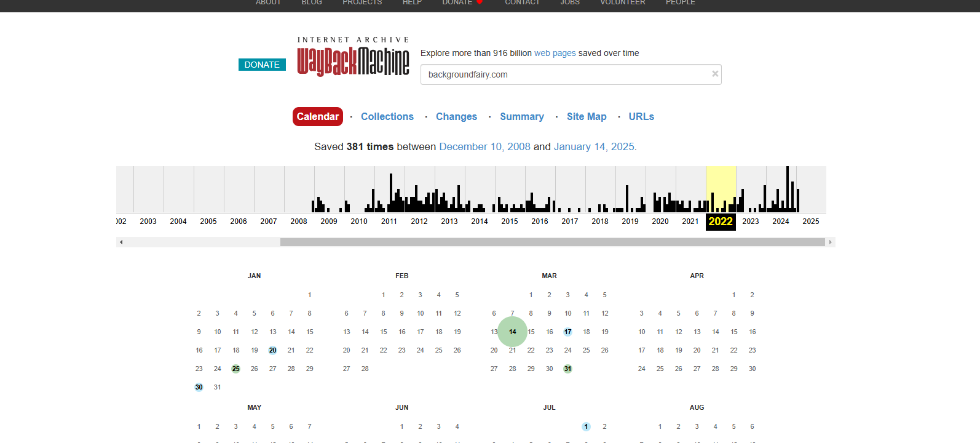
Task: Select year 2010 on the timeline
Action: 359,221
